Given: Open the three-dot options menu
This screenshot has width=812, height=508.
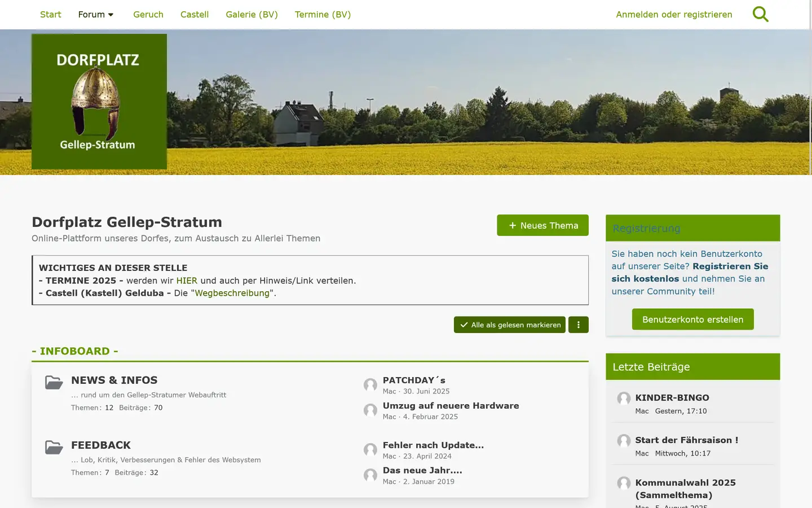Looking at the screenshot, I should tap(578, 325).
